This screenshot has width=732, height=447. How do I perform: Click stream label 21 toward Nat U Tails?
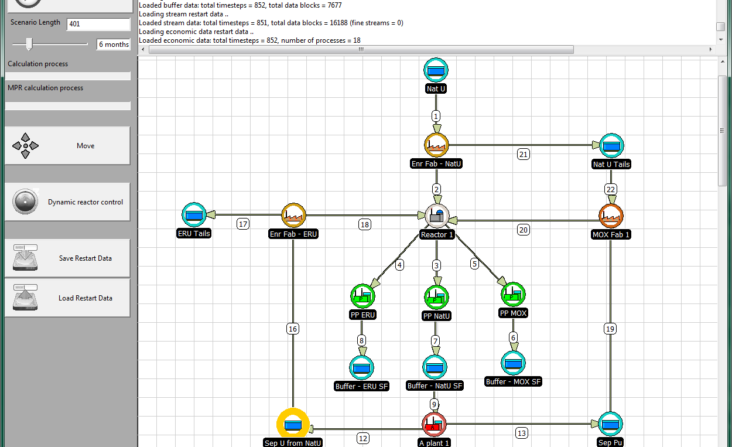(523, 154)
